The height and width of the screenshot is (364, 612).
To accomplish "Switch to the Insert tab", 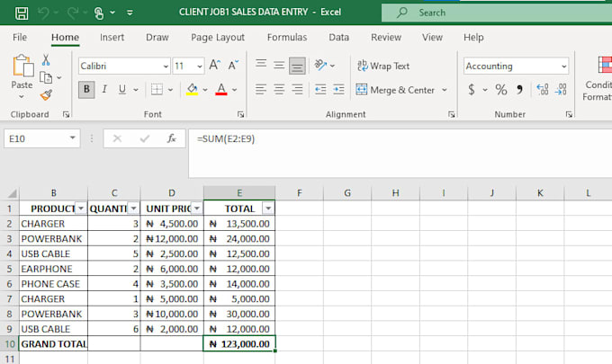I will click(112, 38).
